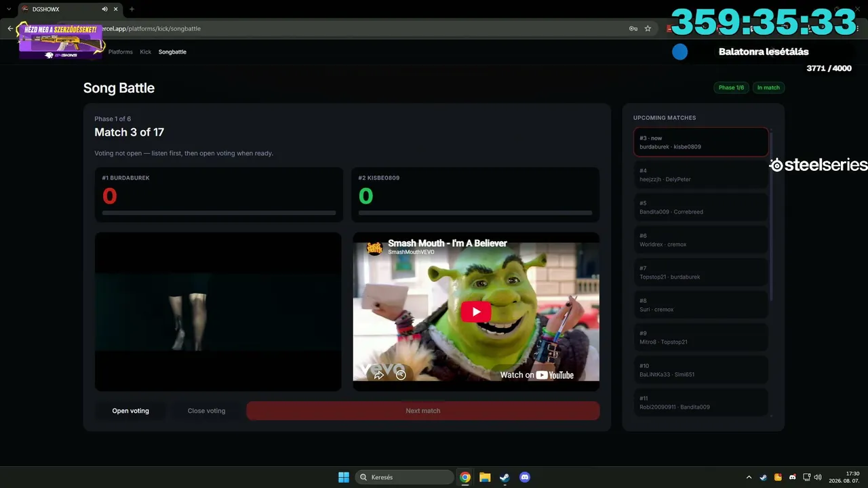
Task: Open Discord from the taskbar
Action: pos(524,477)
